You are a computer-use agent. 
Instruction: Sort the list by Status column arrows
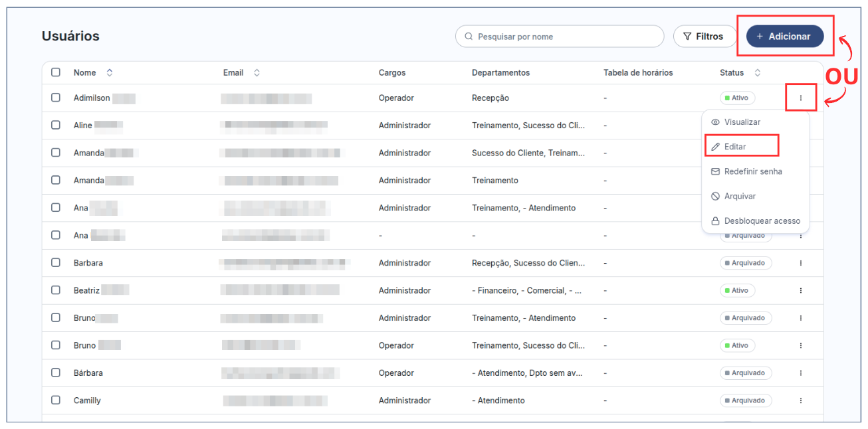pos(757,72)
